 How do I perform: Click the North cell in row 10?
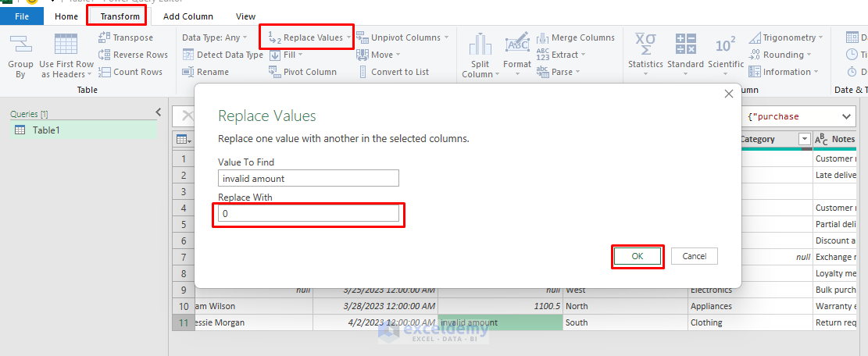pyautogui.click(x=625, y=306)
